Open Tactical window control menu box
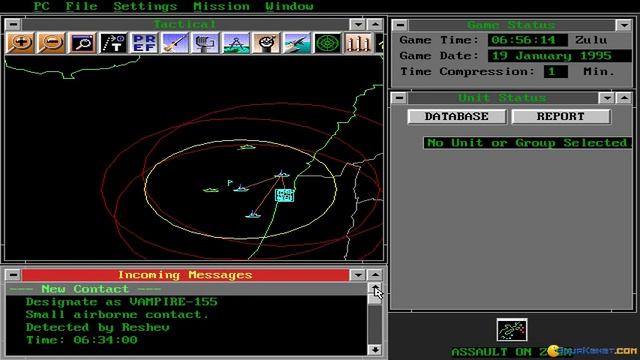The height and width of the screenshot is (360, 640). [13, 24]
